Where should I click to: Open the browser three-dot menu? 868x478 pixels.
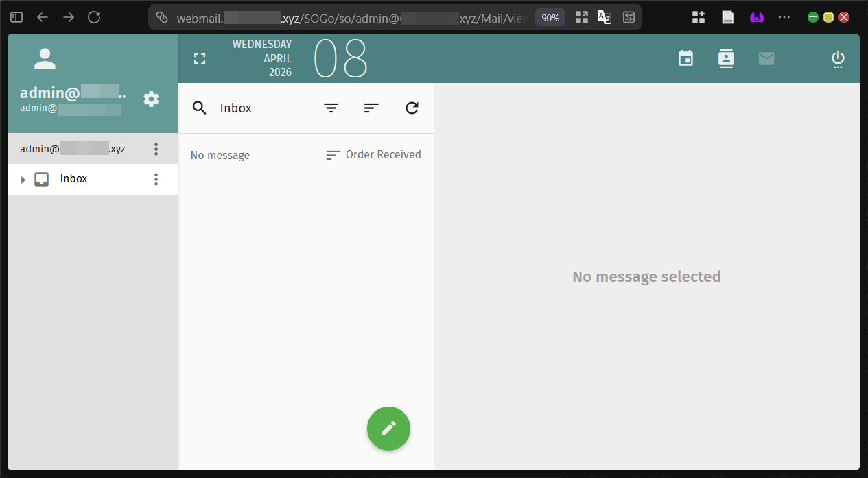[x=784, y=17]
